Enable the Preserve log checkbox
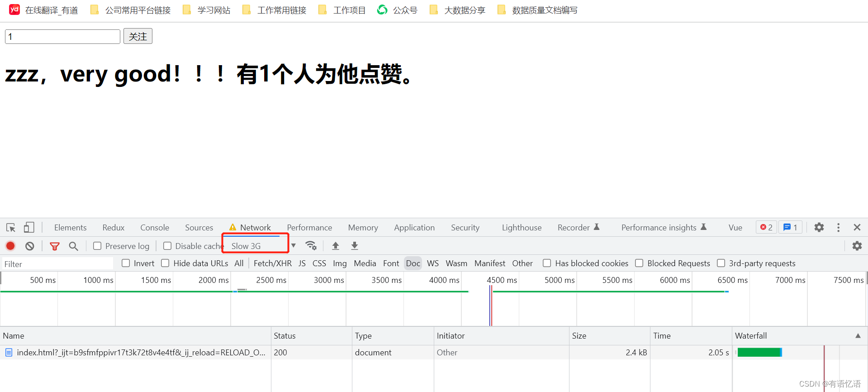This screenshot has width=868, height=392. [97, 246]
